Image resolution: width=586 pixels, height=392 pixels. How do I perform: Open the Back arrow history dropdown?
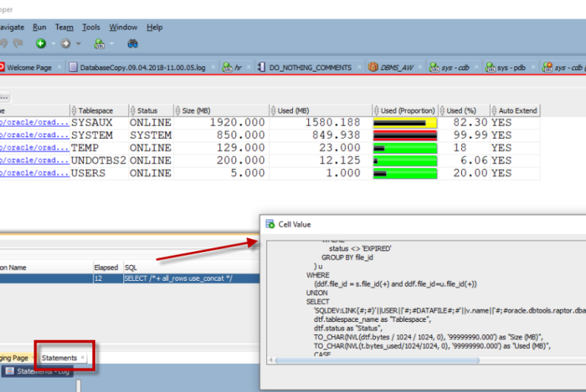point(53,43)
